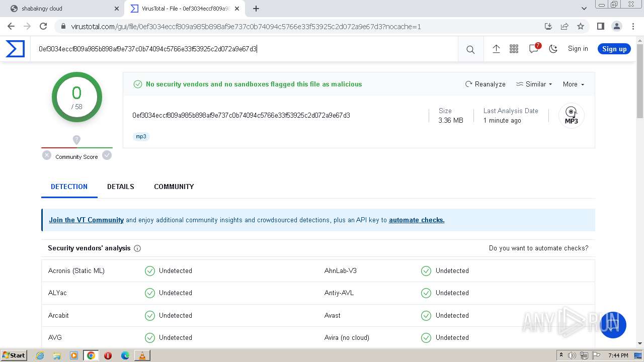Switch to the COMMUNITY tab
The image size is (644, 362).
point(174,187)
